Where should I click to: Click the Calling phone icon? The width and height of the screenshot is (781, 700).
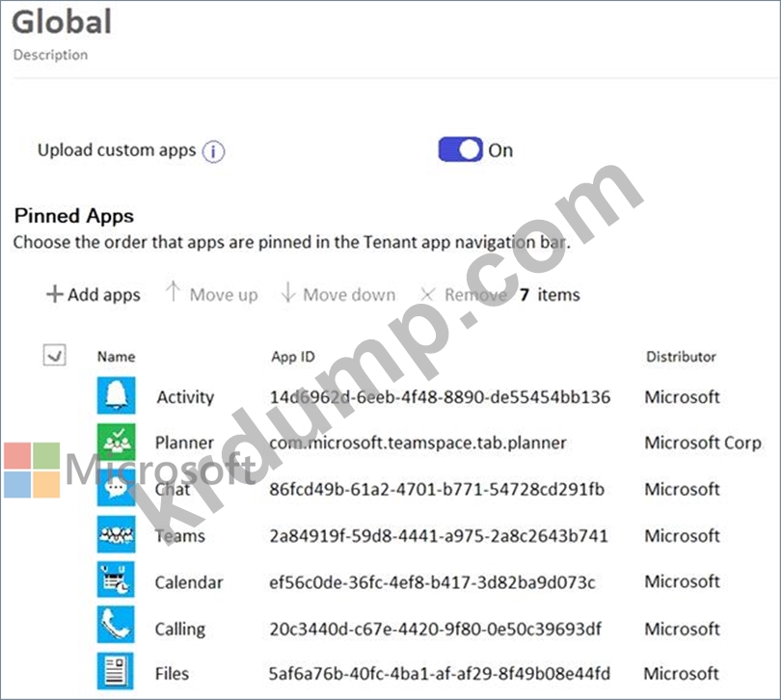coord(117,628)
